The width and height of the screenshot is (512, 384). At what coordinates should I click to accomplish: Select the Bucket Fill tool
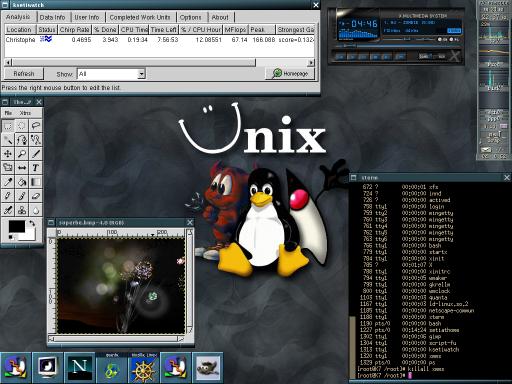point(22,182)
